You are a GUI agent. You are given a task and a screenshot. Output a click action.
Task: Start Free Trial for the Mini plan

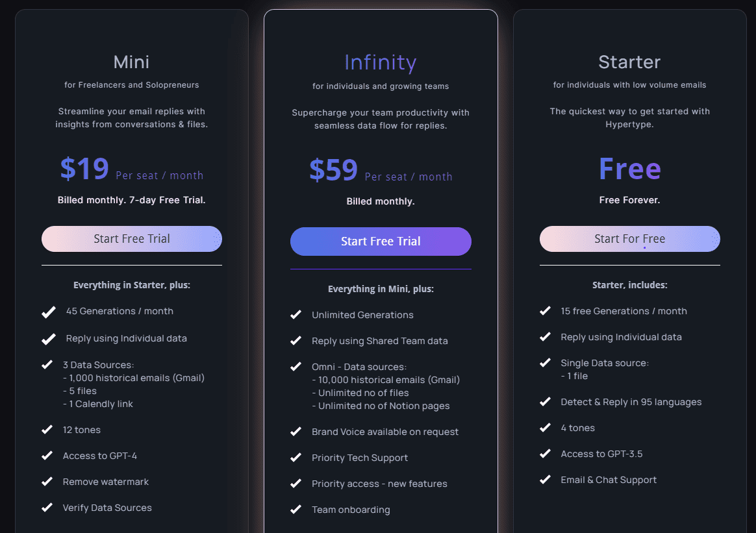tap(131, 239)
